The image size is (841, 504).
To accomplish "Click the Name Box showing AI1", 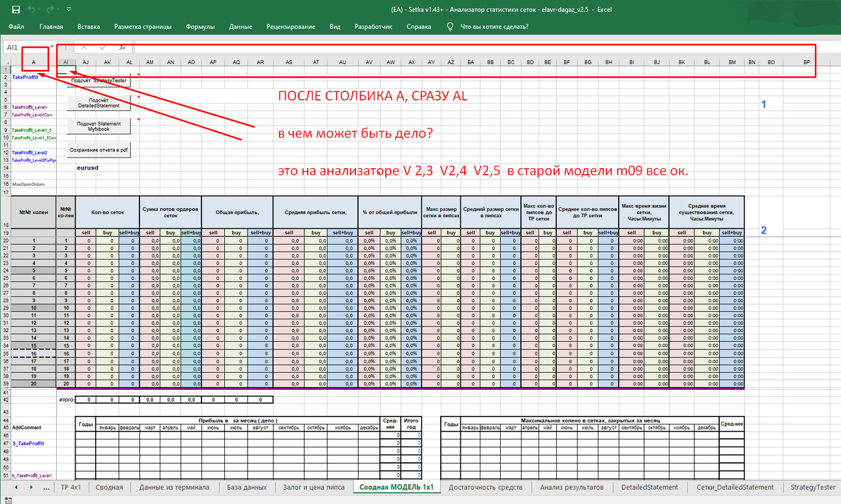I will pos(25,48).
